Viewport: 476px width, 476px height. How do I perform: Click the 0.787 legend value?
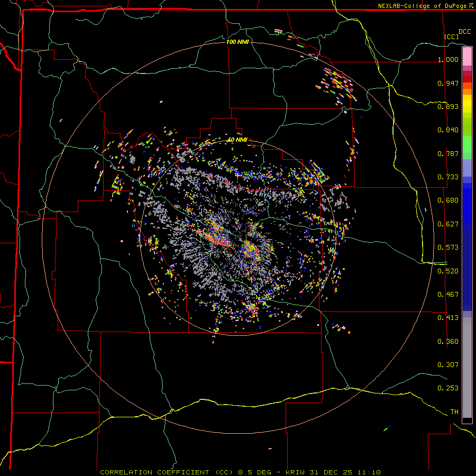pos(448,153)
